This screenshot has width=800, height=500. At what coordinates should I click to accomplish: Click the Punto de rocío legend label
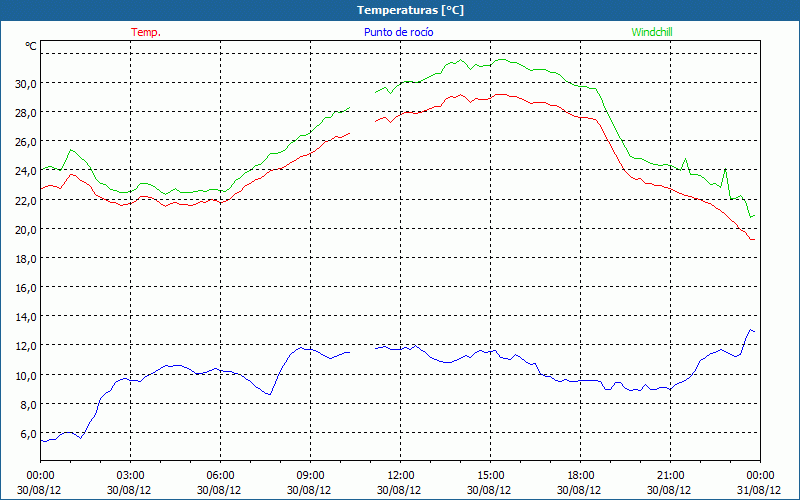398,32
